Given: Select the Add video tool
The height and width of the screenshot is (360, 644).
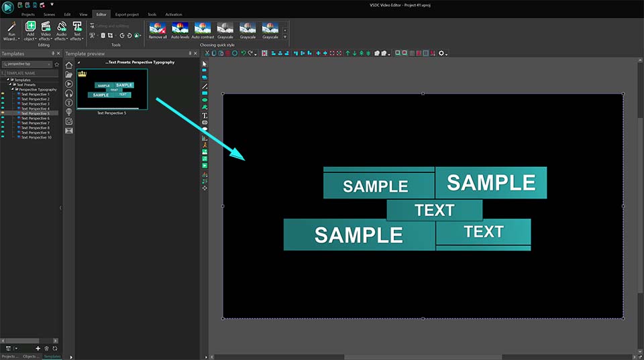Looking at the screenshot, I should coord(205,166).
